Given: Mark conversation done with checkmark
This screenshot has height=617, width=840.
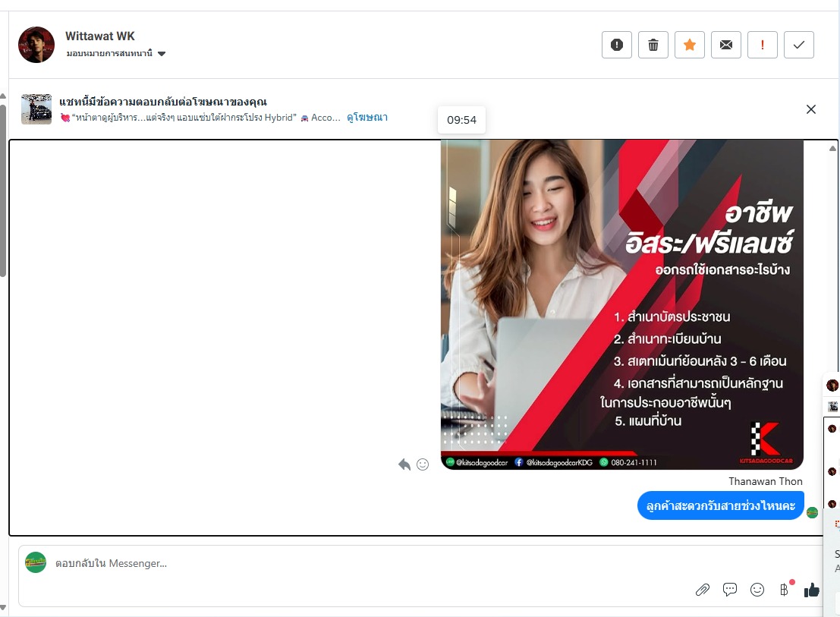Looking at the screenshot, I should pos(799,45).
